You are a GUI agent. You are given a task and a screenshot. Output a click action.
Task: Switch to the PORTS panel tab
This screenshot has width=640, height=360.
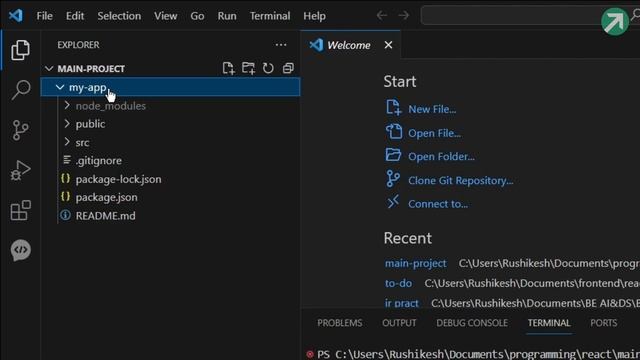coord(604,323)
